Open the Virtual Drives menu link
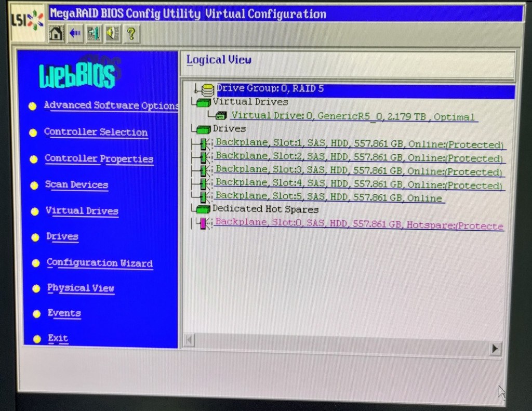This screenshot has height=411, width=532. click(82, 211)
